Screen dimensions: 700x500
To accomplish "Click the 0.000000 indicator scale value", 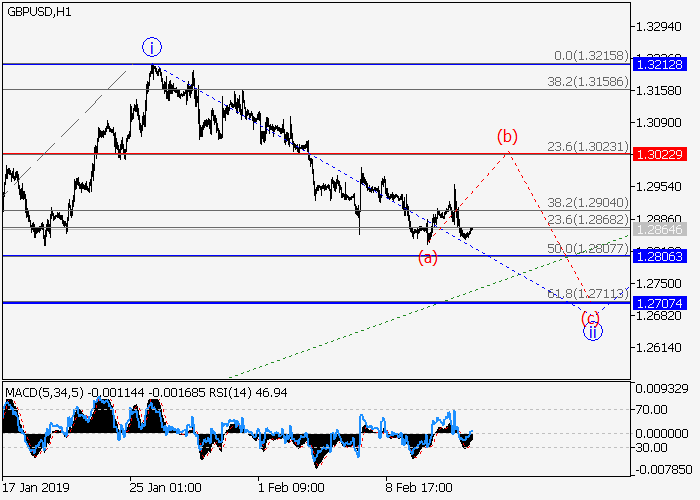I will pyautogui.click(x=662, y=433).
